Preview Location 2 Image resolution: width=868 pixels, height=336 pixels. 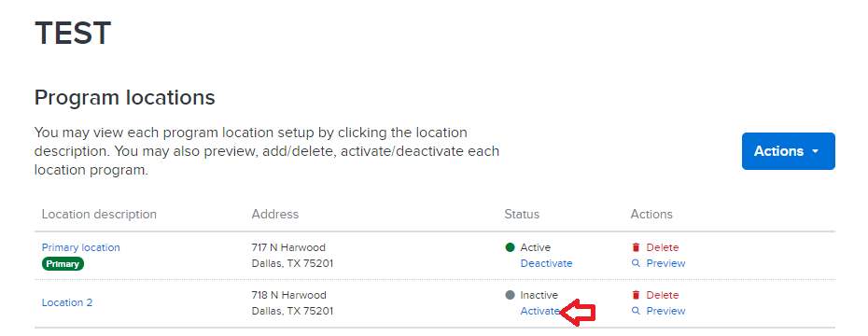666,311
